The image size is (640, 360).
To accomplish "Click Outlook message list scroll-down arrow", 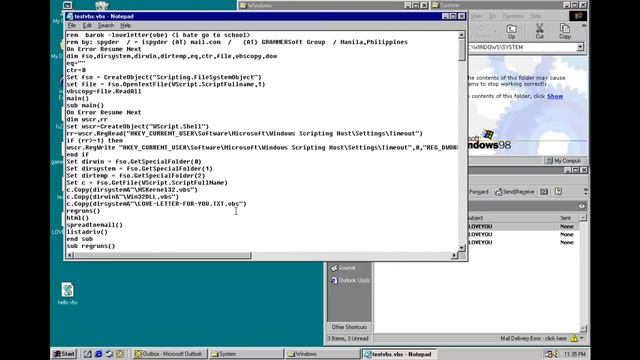I will coord(583,328).
